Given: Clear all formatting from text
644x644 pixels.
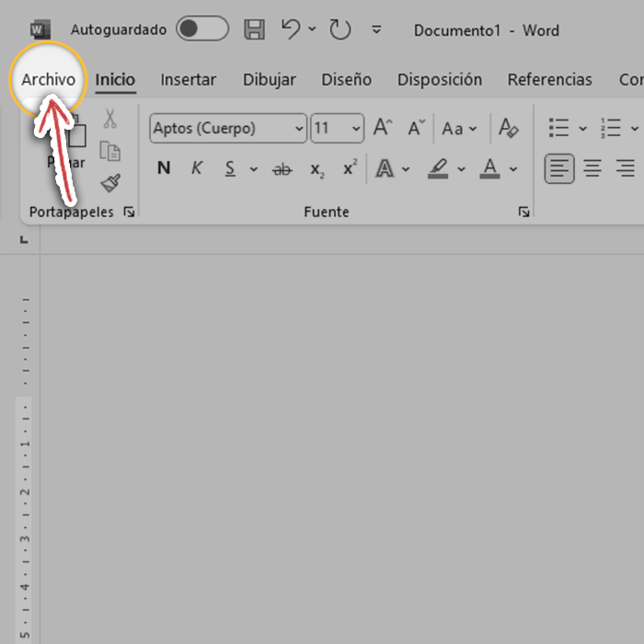Looking at the screenshot, I should point(508,128).
